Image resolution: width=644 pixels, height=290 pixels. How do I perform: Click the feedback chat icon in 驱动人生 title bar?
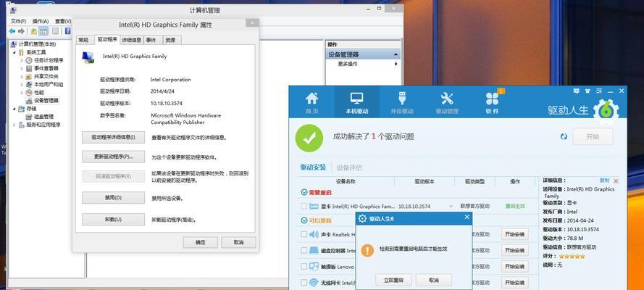click(x=576, y=91)
